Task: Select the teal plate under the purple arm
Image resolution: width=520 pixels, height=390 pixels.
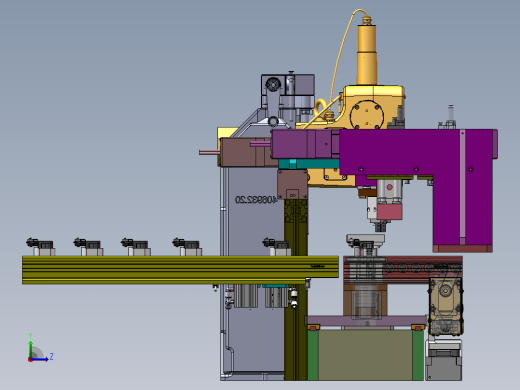Action: click(x=309, y=164)
